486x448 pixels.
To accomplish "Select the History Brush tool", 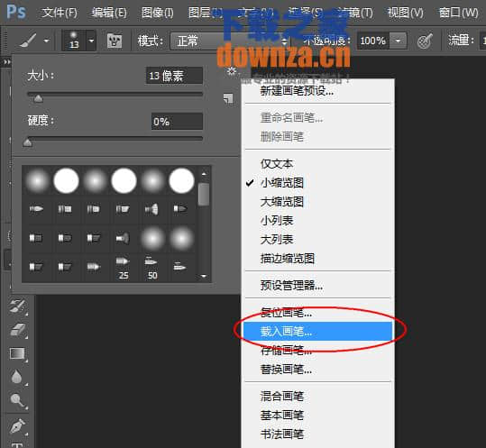I will tap(18, 306).
